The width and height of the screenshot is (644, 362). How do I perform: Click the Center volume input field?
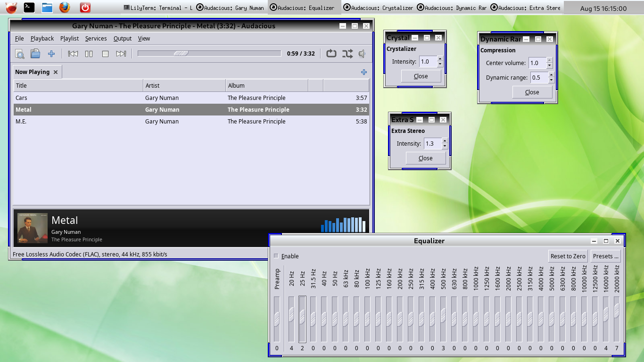click(537, 63)
